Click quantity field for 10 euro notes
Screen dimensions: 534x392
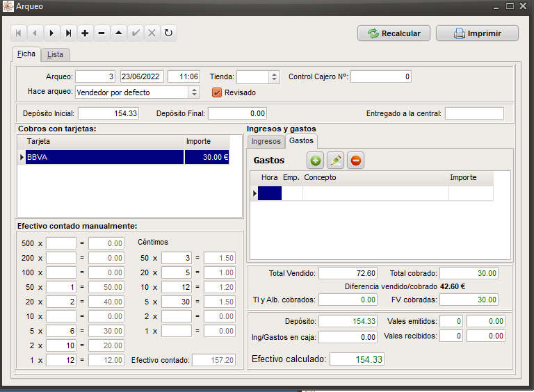(61, 316)
